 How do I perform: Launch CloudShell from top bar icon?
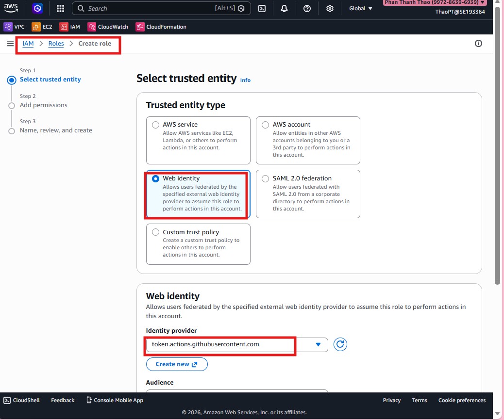(262, 8)
